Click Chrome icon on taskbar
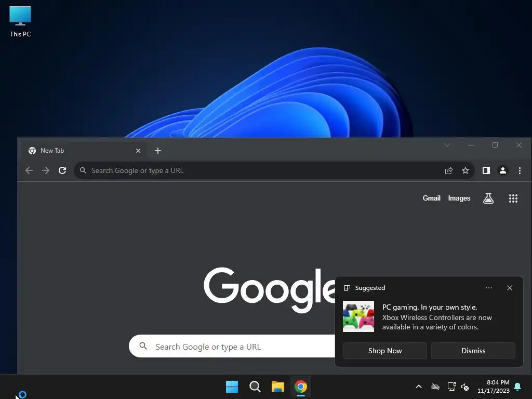The width and height of the screenshot is (532, 399). (x=301, y=387)
